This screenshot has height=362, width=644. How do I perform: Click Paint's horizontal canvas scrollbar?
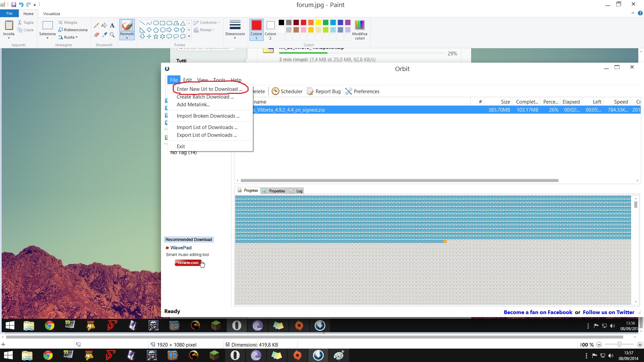(315, 337)
